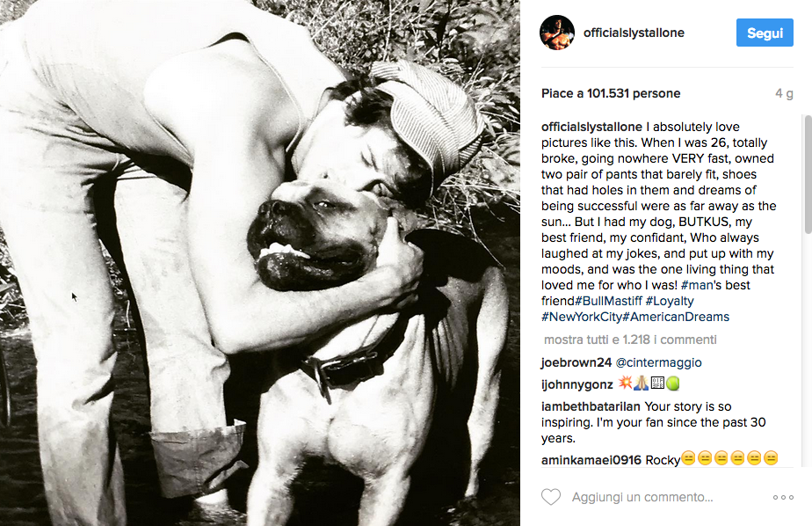Screen dimensions: 812x526
Task: Click the 4 g post timestamp
Action: click(784, 93)
